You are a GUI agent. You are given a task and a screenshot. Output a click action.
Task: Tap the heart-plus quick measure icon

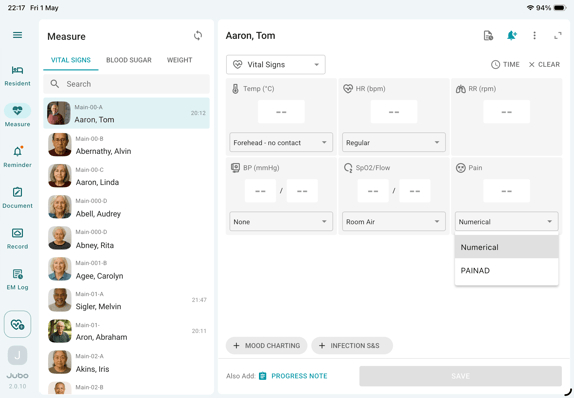tap(17, 324)
